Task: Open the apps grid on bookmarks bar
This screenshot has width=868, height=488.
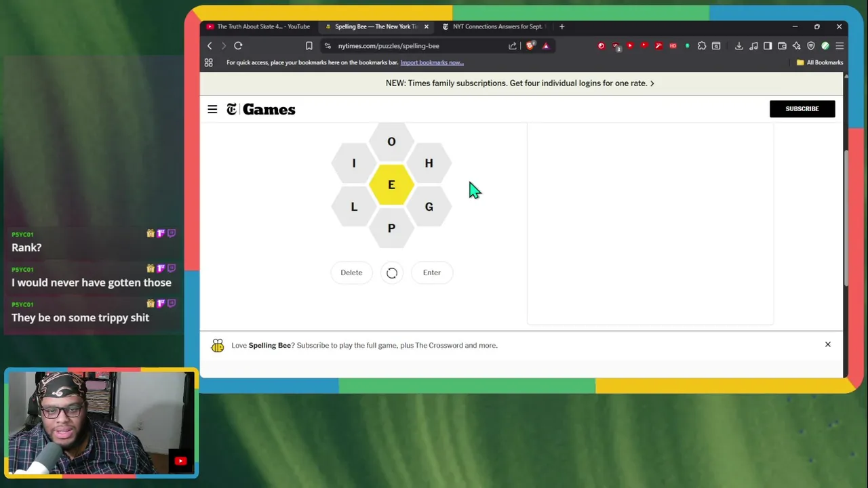Action: [209, 62]
